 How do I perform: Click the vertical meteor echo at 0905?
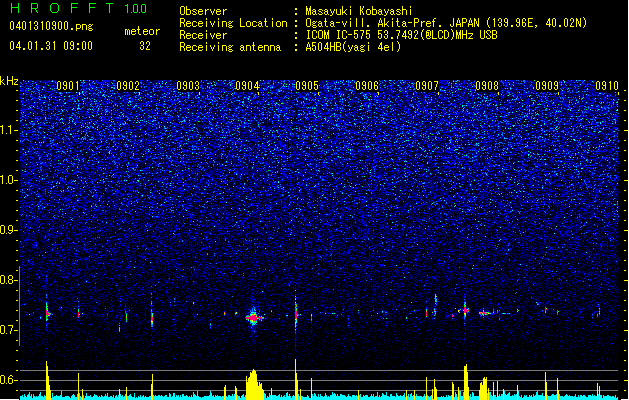point(296,314)
